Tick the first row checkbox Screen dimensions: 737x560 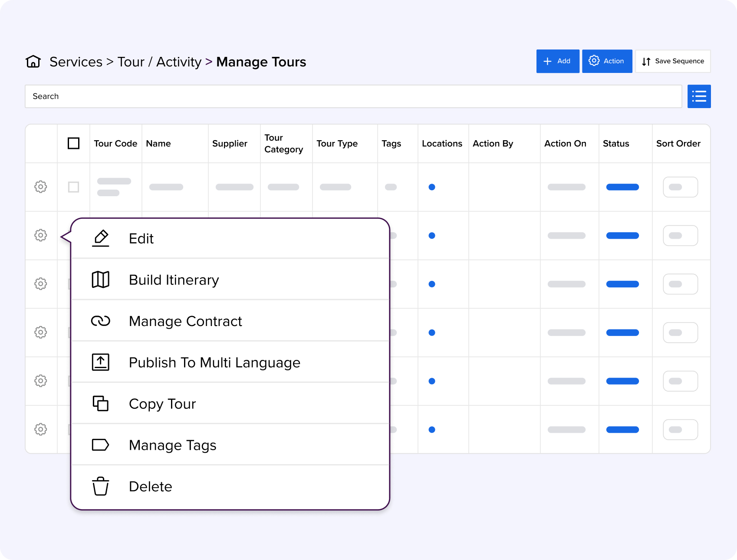[74, 187]
